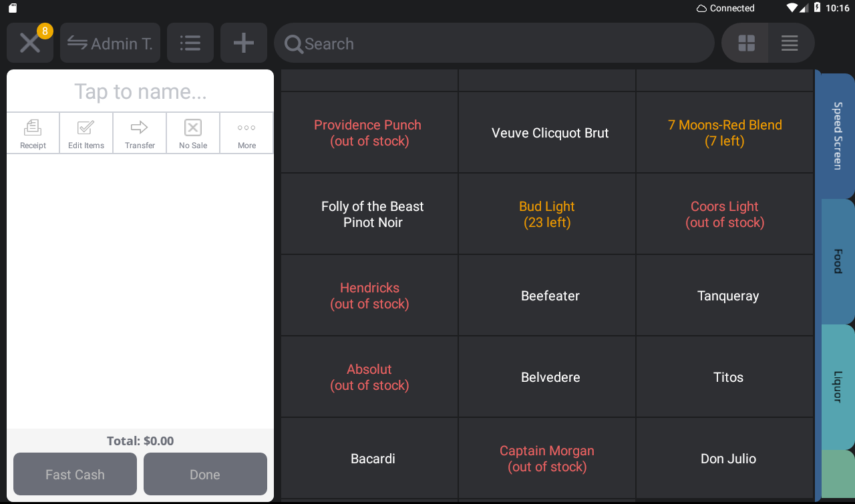Add Bud Light to order

pyautogui.click(x=547, y=214)
